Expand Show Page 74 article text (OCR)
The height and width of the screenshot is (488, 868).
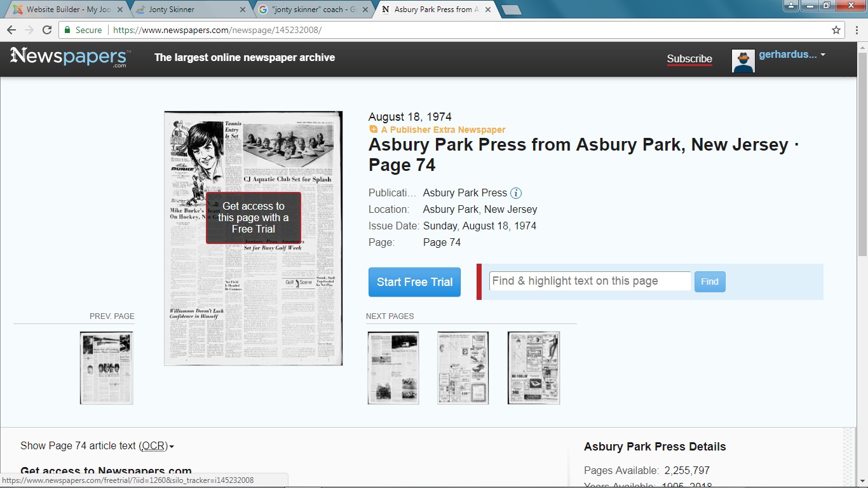tap(97, 446)
